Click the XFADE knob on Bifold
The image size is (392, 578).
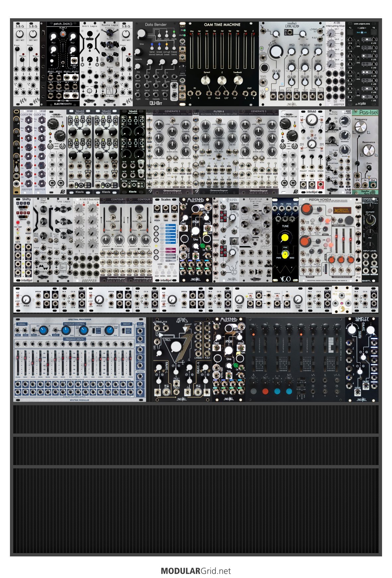(311, 144)
